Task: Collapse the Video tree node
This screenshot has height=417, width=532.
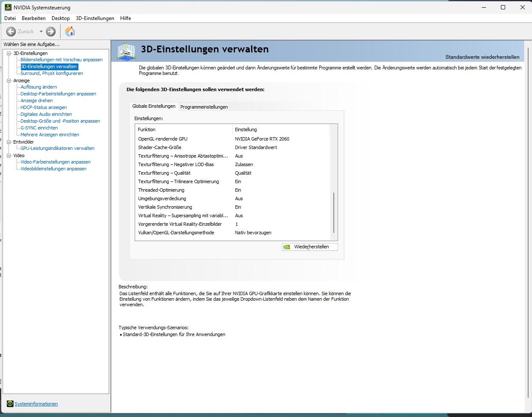Action: click(9, 155)
